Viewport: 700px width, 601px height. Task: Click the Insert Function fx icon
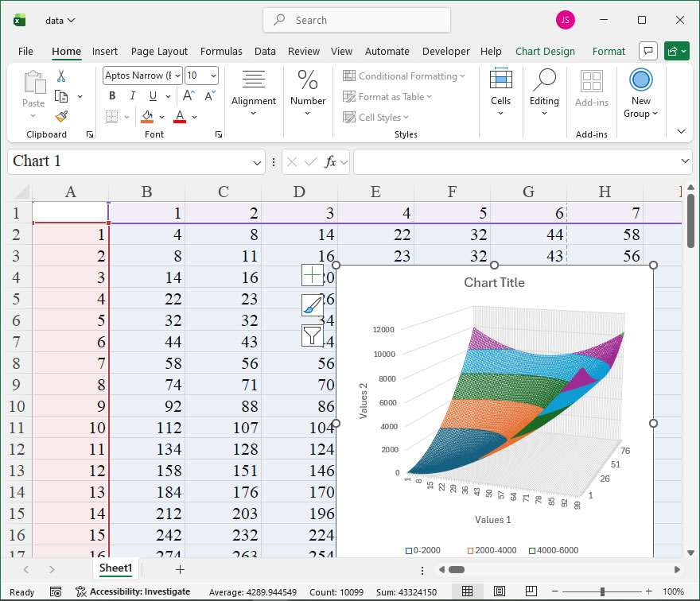330,161
